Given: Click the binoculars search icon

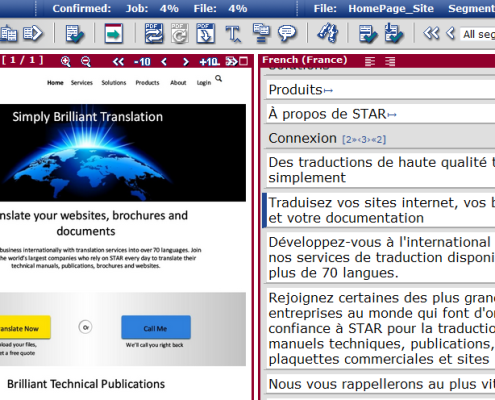Looking at the screenshot, I should [x=327, y=33].
